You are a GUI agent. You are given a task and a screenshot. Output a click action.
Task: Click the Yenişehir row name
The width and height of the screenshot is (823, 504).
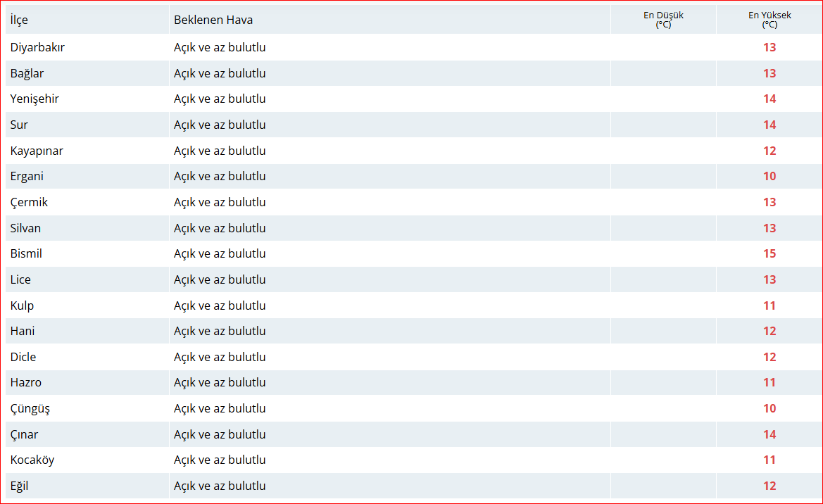click(x=34, y=99)
